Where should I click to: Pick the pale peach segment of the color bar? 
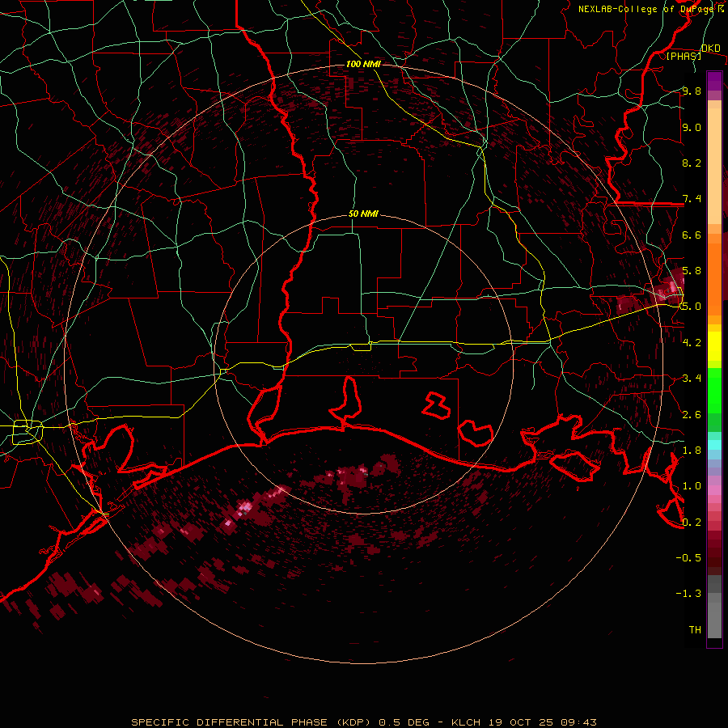[714, 166]
